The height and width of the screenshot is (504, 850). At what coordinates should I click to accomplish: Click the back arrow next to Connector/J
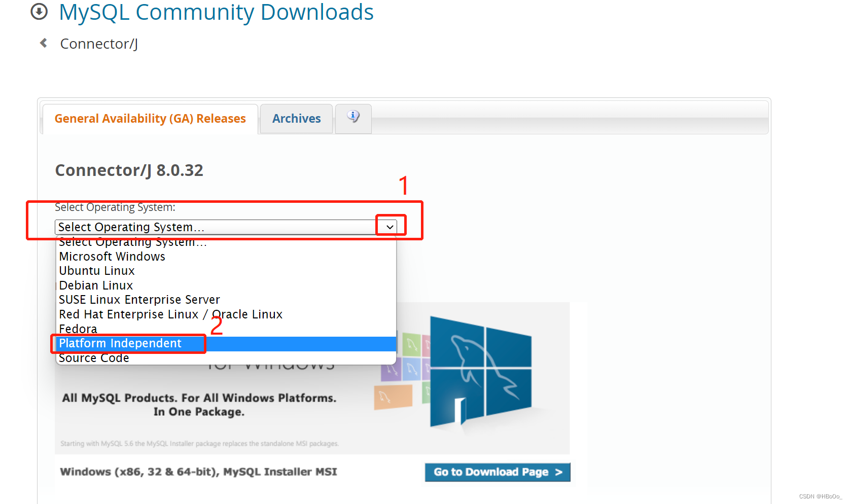point(44,43)
